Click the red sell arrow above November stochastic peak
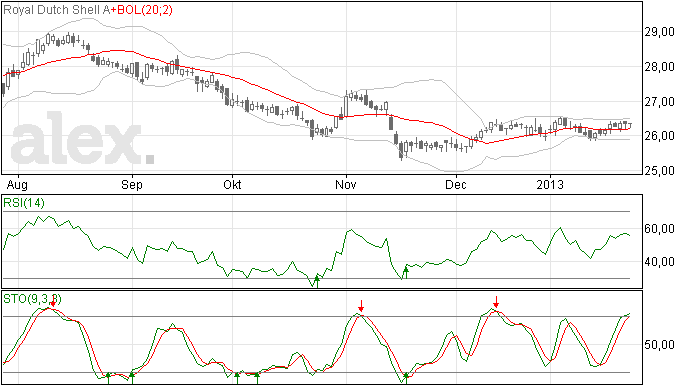Viewport: 690px width, 387px height. click(361, 306)
